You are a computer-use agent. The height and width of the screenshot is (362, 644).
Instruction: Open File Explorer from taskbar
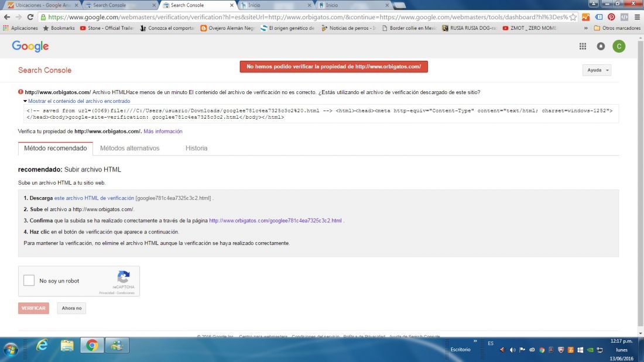67,346
